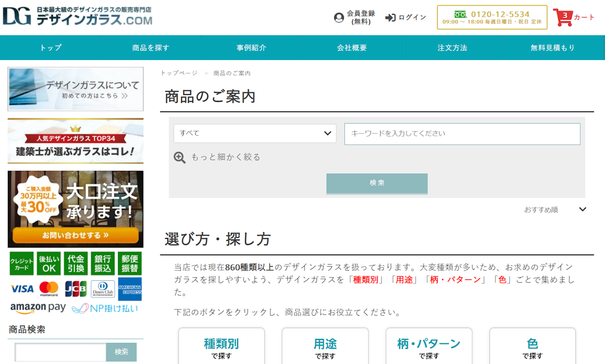The image size is (605, 364).
Task: Open the すべて category dropdown
Action: pos(255,134)
